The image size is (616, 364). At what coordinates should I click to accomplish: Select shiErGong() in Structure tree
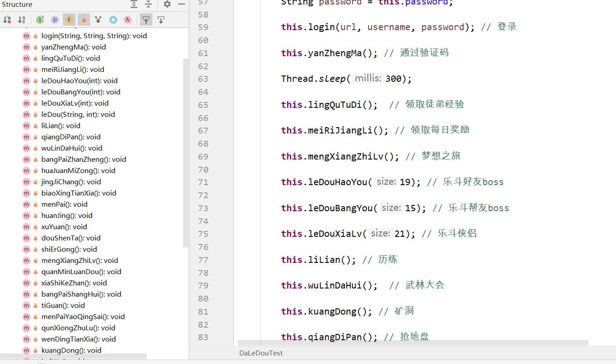coord(69,249)
